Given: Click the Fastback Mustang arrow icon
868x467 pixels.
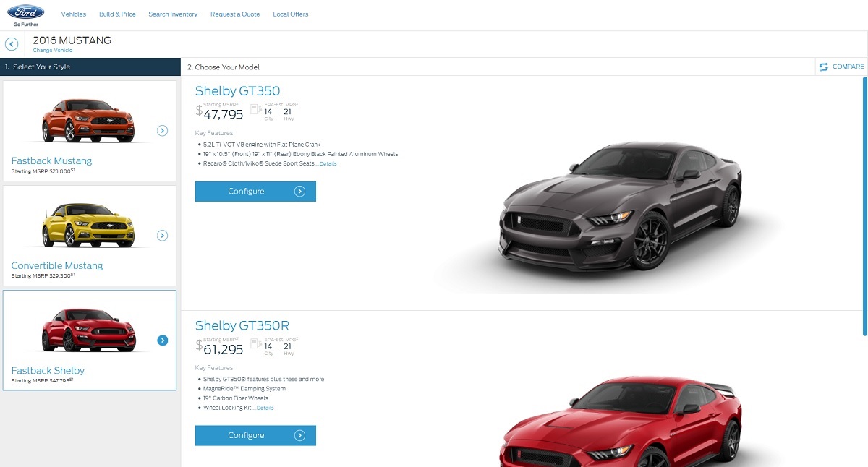Looking at the screenshot, I should pyautogui.click(x=163, y=131).
